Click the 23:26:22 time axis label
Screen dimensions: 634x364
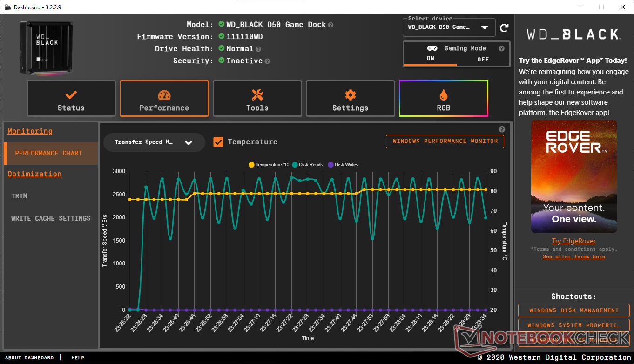point(121,323)
